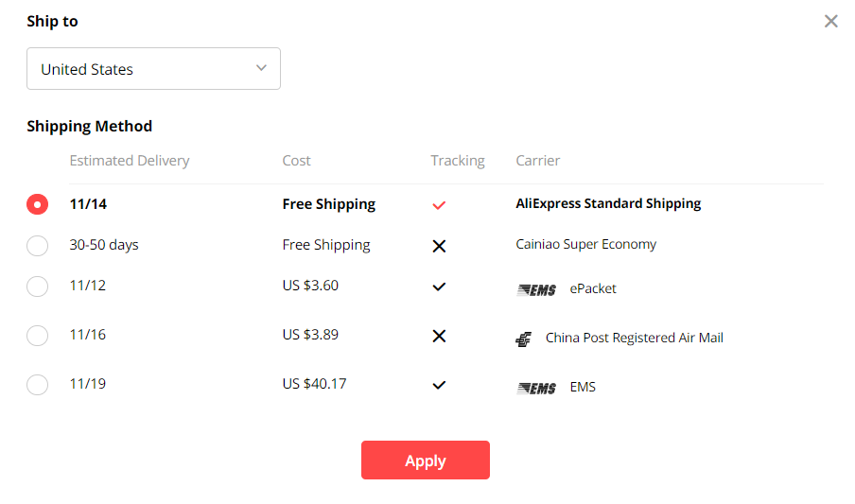Viewport: 855px width, 504px height.
Task: Click the EMS logo beside ePacket
Action: point(536,289)
